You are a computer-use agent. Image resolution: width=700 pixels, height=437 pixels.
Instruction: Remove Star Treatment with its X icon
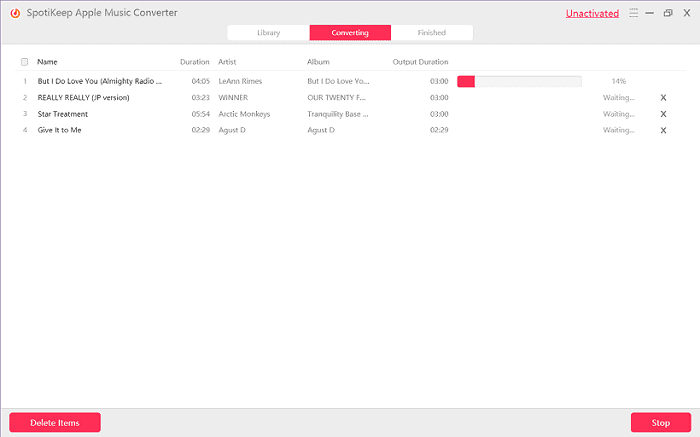[x=663, y=114]
